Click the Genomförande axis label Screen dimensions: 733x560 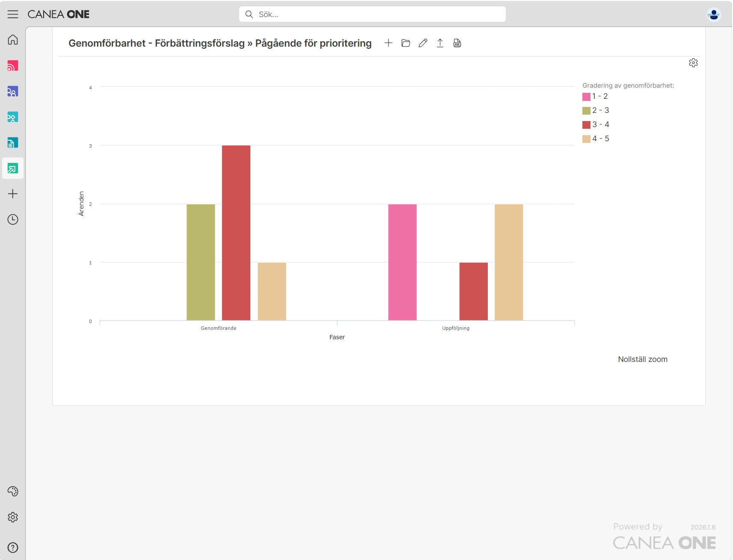(219, 328)
